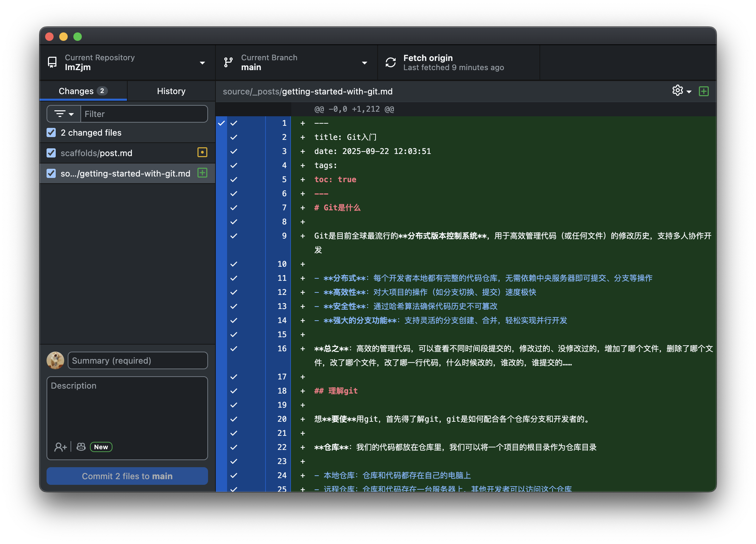Click the fetch sync arrows icon
756x544 pixels.
point(390,62)
